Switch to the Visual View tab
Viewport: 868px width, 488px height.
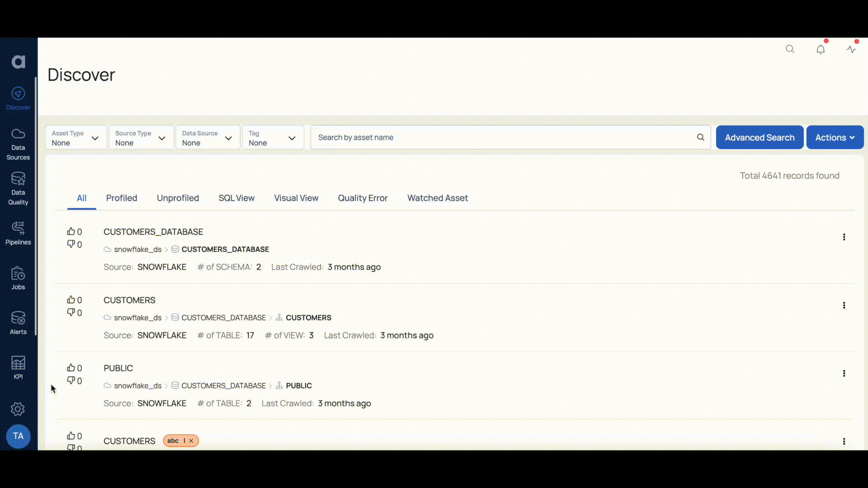tap(296, 198)
